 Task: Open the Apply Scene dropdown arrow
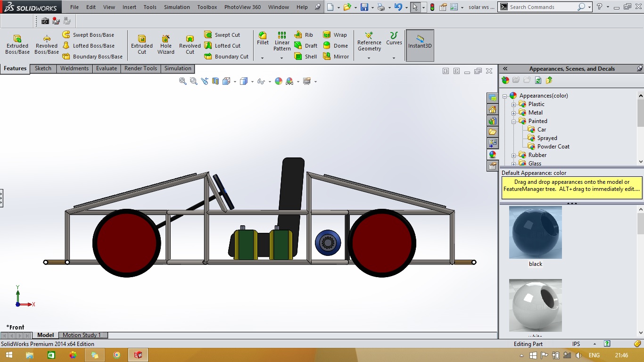298,82
